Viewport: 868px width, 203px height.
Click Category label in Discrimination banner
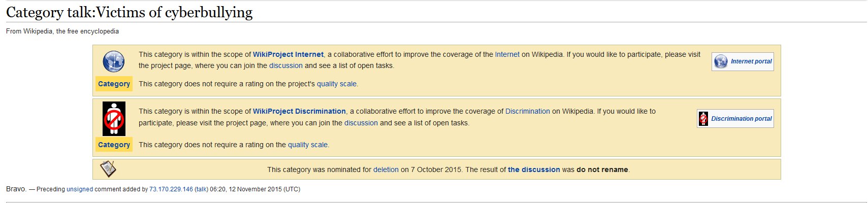(x=114, y=145)
